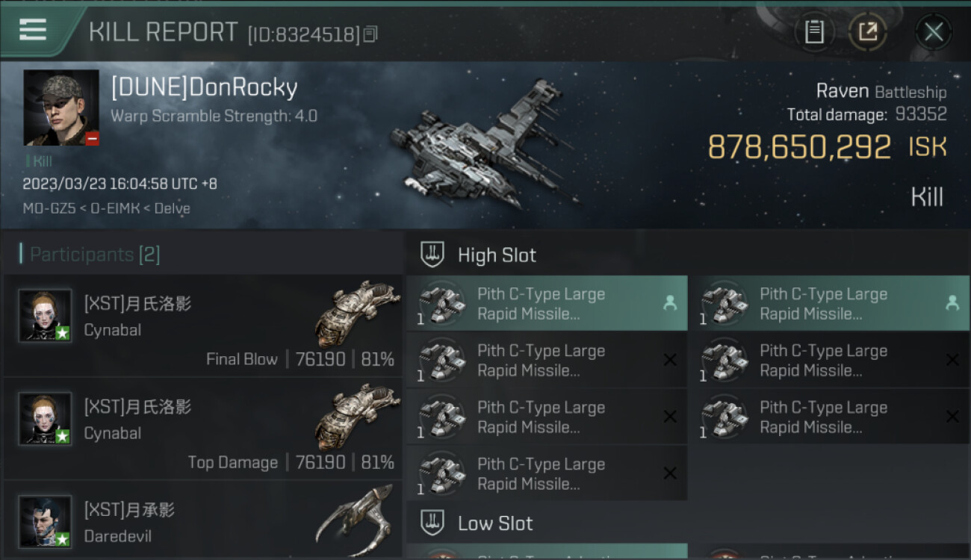The image size is (971, 560).
Task: Open DonRocky's pilot portrait
Action: click(x=61, y=108)
